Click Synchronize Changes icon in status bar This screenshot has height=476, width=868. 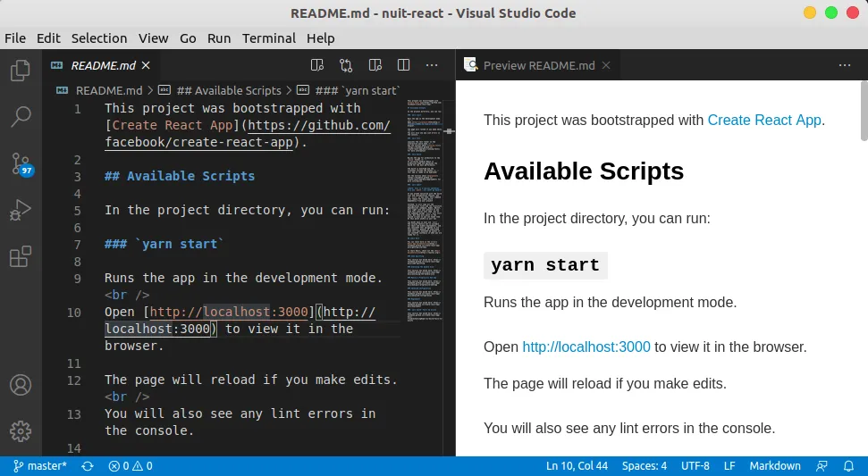88,466
